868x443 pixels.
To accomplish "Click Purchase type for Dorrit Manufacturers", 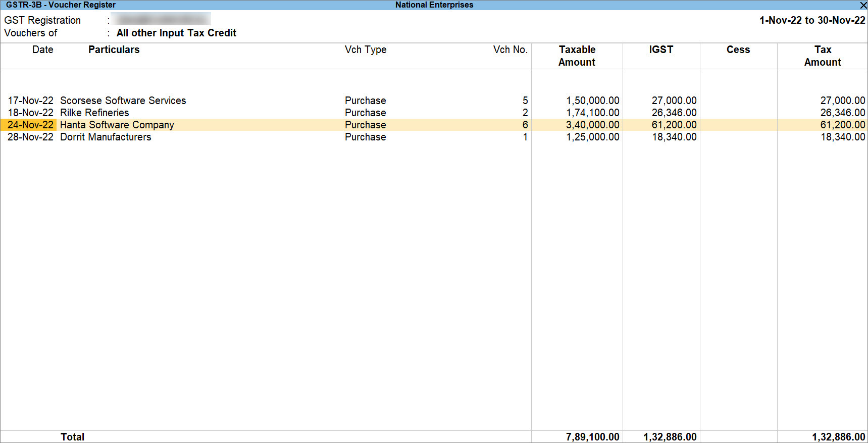I will coord(366,137).
